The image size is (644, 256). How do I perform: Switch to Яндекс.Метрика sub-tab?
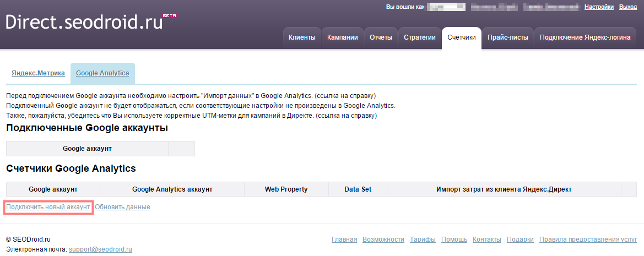(38, 73)
